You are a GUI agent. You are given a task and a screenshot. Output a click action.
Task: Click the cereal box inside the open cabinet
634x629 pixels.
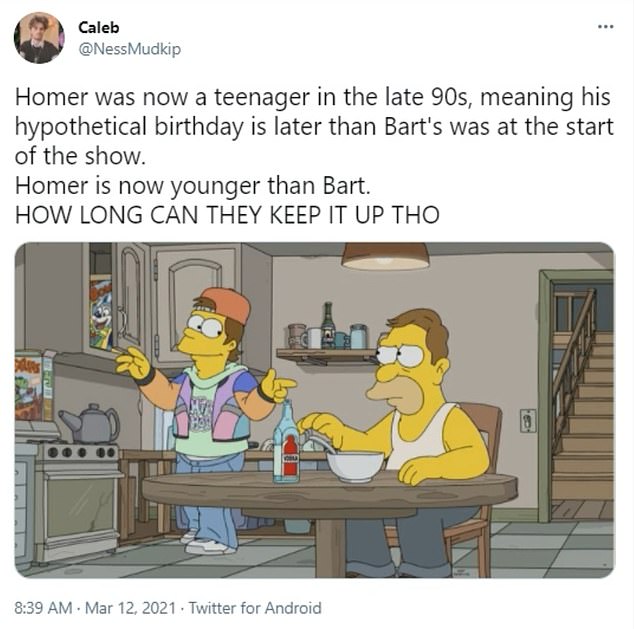click(100, 312)
